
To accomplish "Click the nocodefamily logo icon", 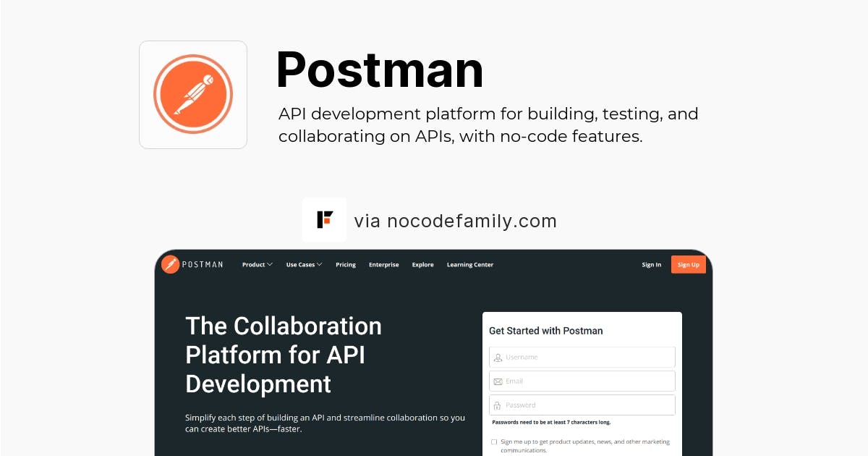I will click(x=324, y=219).
